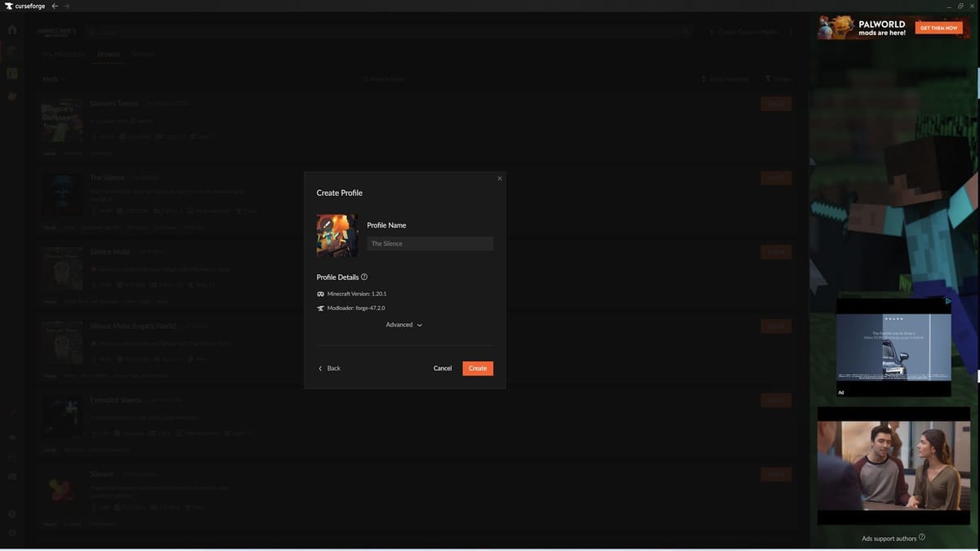Viewport: 980px width, 551px height.
Task: Navigate forward with the title bar right arrow
Action: [66, 6]
